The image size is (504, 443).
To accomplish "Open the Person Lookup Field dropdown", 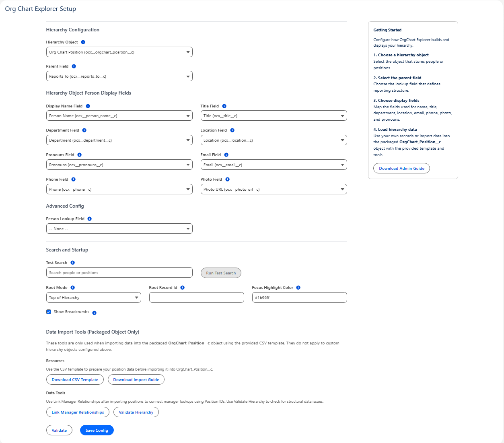I will click(119, 229).
